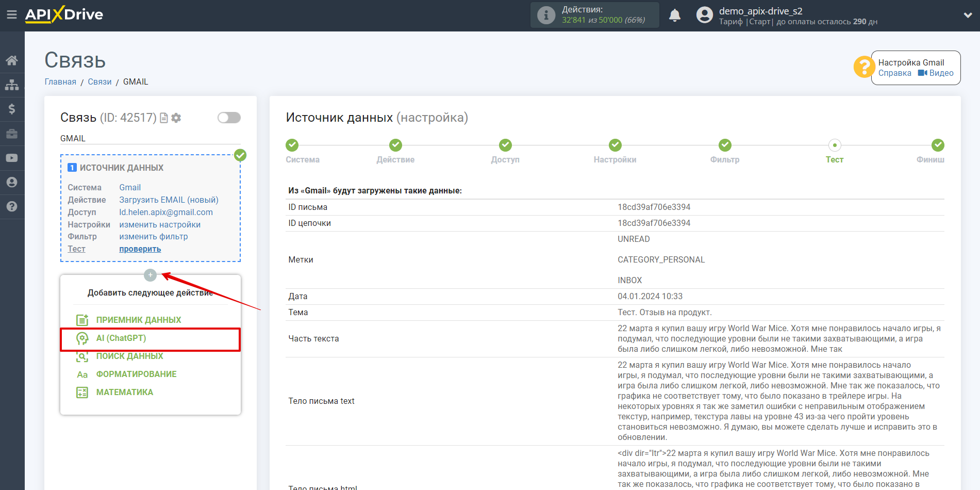The width and height of the screenshot is (980, 490).
Task: Open connection settings gear icon
Action: (176, 118)
